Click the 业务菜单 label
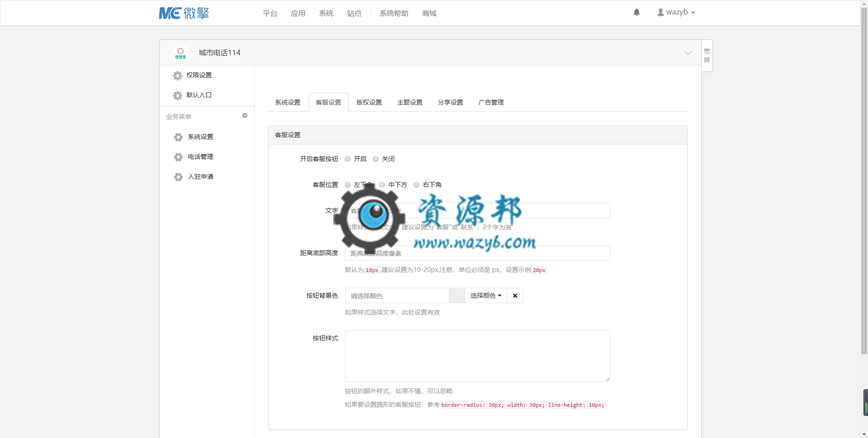Viewport: 868px width, 438px height. click(179, 117)
